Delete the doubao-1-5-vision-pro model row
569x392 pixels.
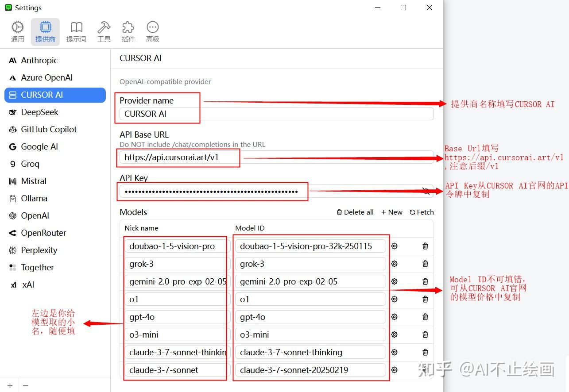[x=425, y=246]
